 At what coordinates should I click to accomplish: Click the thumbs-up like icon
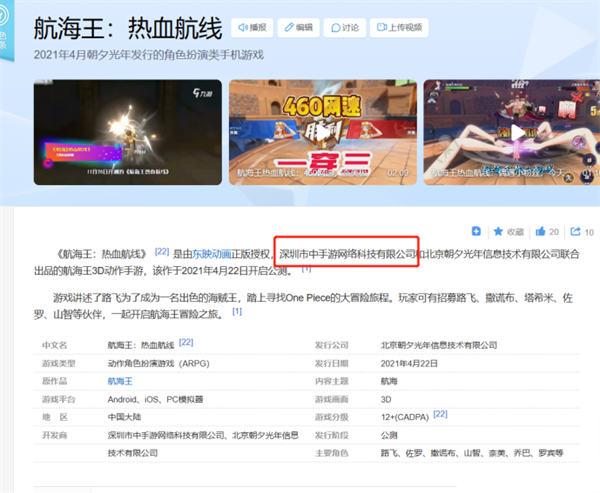pos(540,231)
